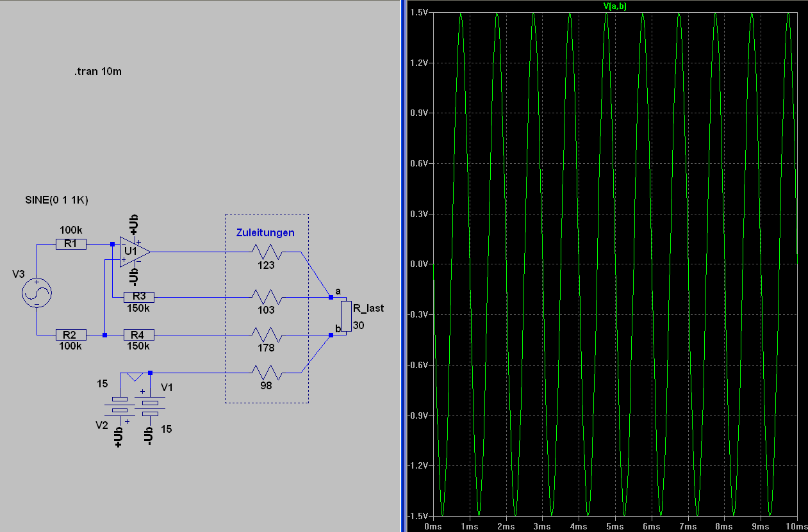
Task: Click the V1 reference label
Action: (167, 387)
